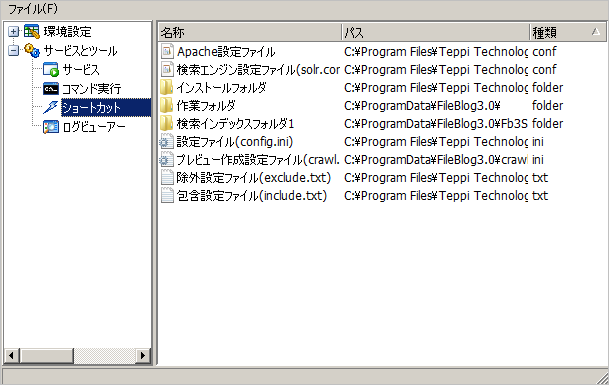Click the ショートカット icon in tree

[x=51, y=107]
